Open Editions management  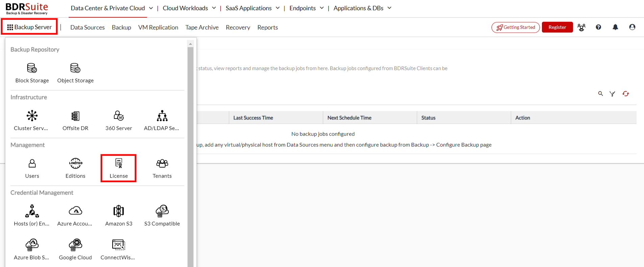(x=75, y=169)
